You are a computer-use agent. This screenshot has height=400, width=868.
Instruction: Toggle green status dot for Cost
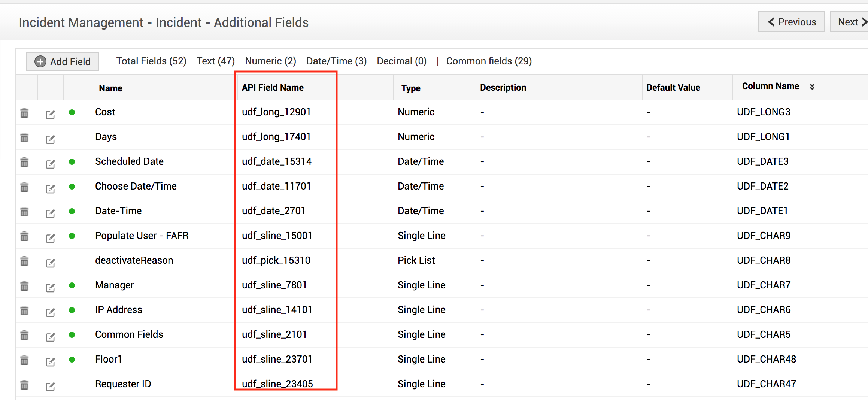[x=72, y=112]
